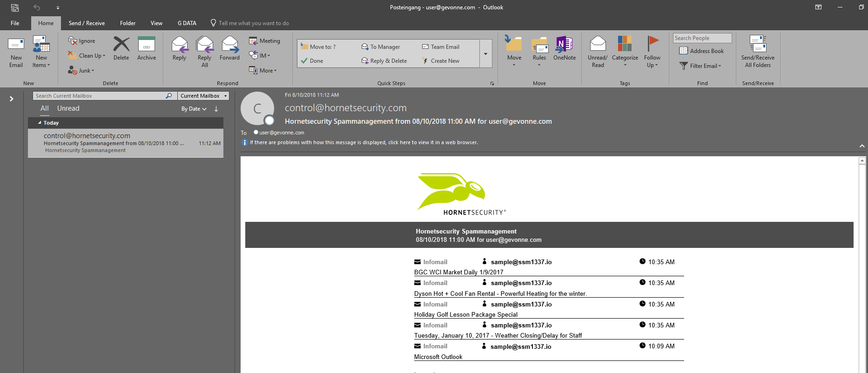868x373 pixels.
Task: Mark message with Unread/Read toggle
Action: click(x=598, y=52)
